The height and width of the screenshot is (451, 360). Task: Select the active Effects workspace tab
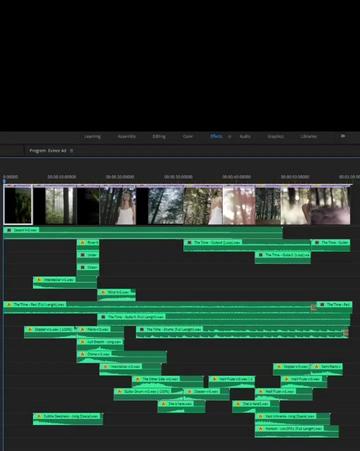click(216, 136)
